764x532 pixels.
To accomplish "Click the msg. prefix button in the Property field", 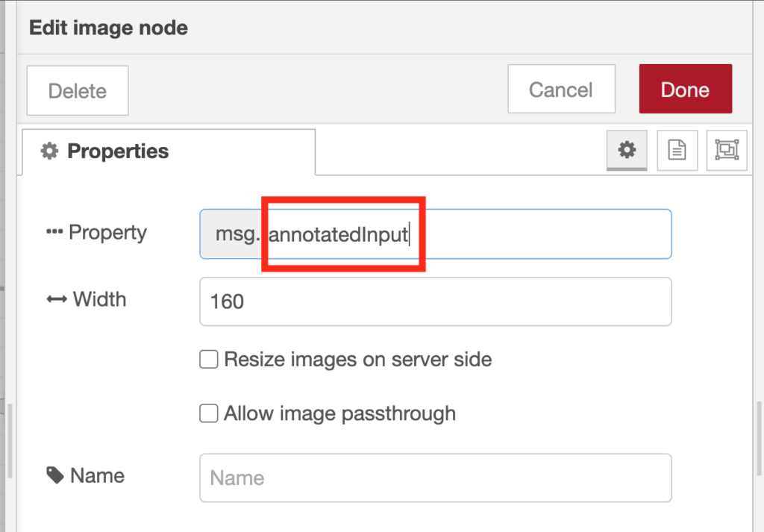I will coord(233,234).
